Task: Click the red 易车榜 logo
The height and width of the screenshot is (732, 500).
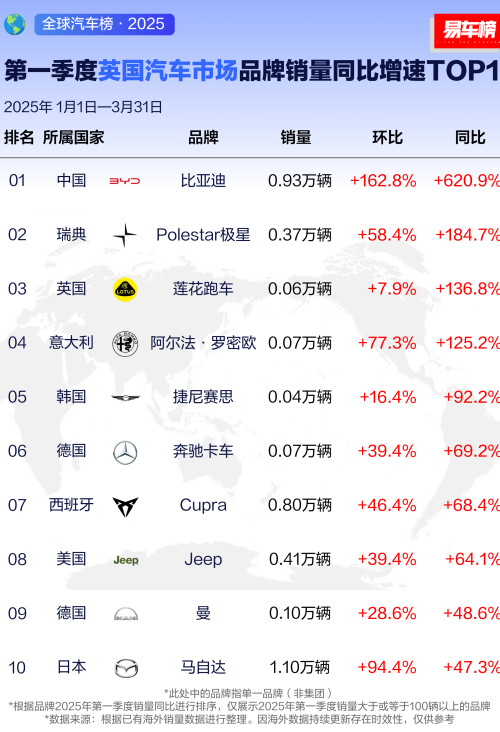Action: click(467, 31)
